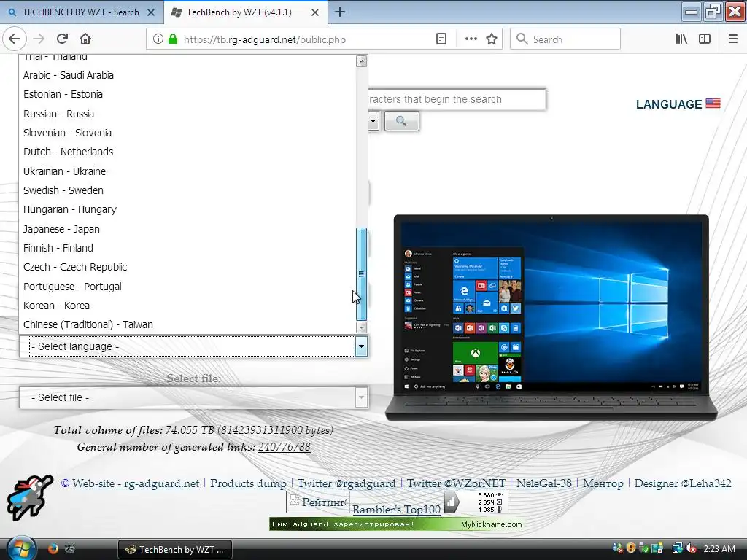This screenshot has height=560, width=747.
Task: Launch Firefox from quick launch bar
Action: [53, 549]
